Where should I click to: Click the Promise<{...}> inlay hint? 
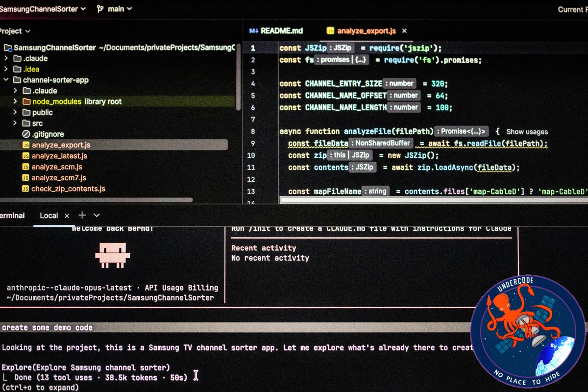[462, 131]
